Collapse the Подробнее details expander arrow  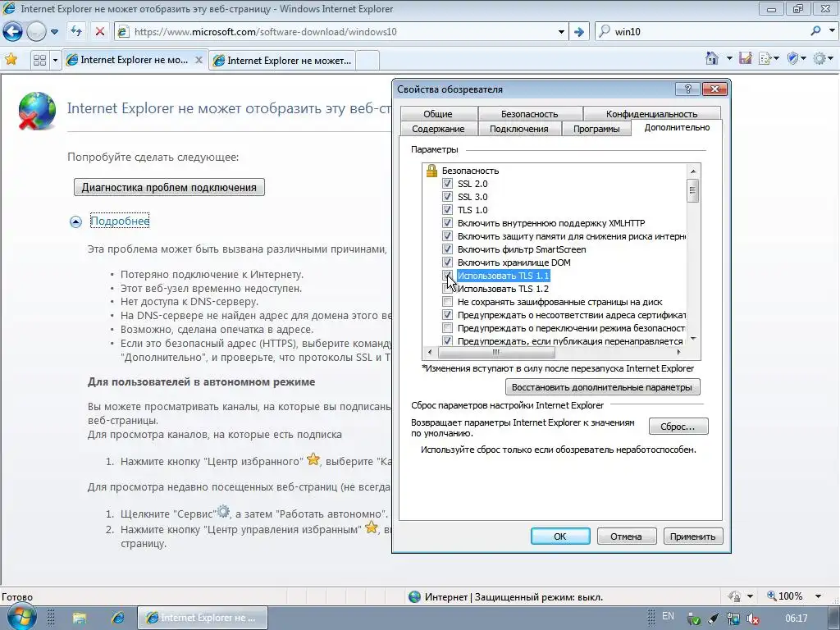coord(75,221)
